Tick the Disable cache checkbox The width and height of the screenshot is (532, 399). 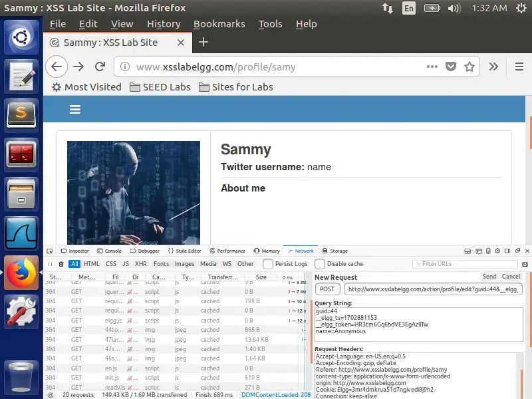click(x=320, y=264)
